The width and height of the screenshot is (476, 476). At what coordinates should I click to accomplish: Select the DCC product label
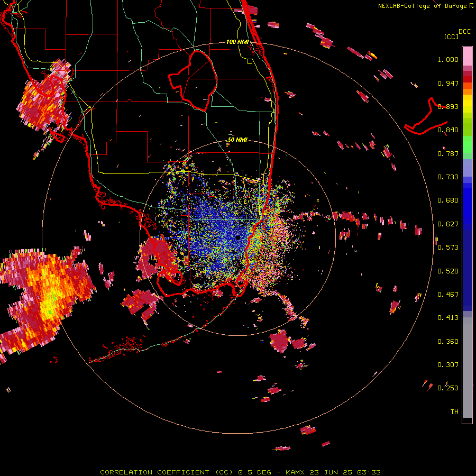point(464,32)
